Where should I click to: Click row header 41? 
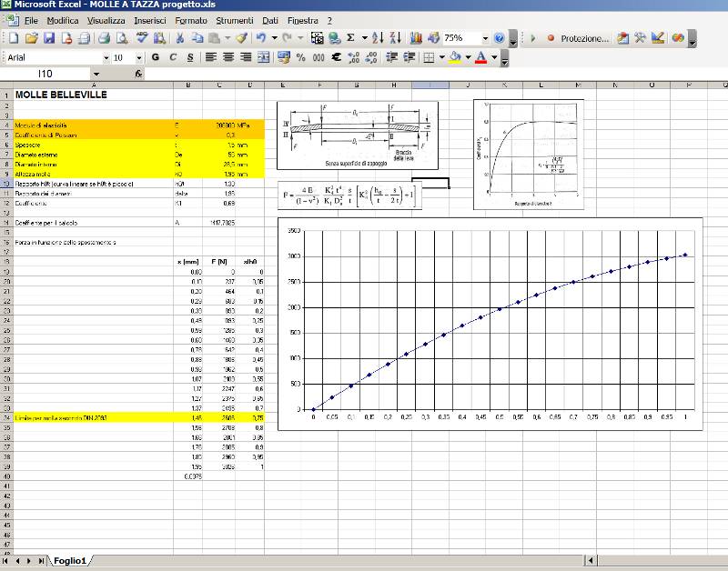(6, 486)
